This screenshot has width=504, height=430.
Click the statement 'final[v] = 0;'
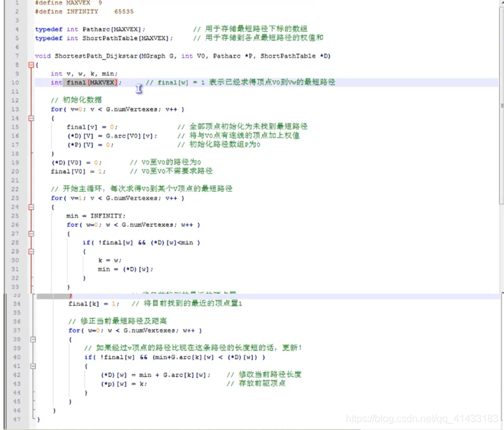click(x=93, y=127)
